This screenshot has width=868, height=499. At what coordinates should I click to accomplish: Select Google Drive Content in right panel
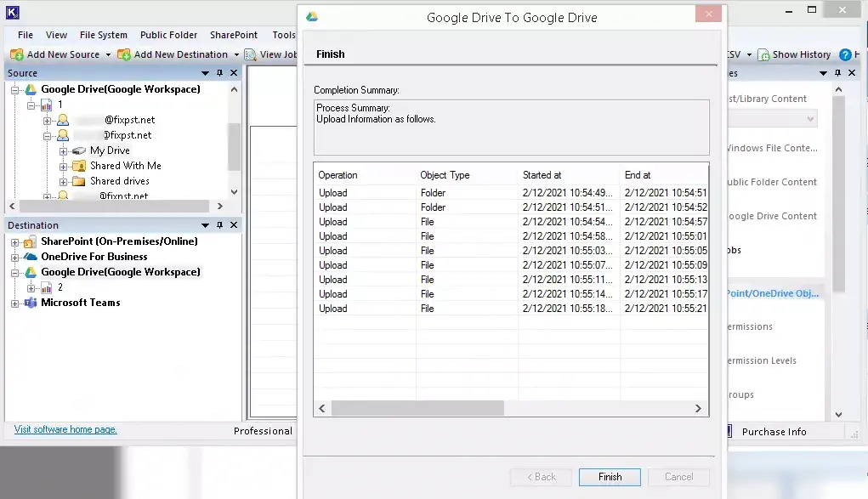coord(772,216)
